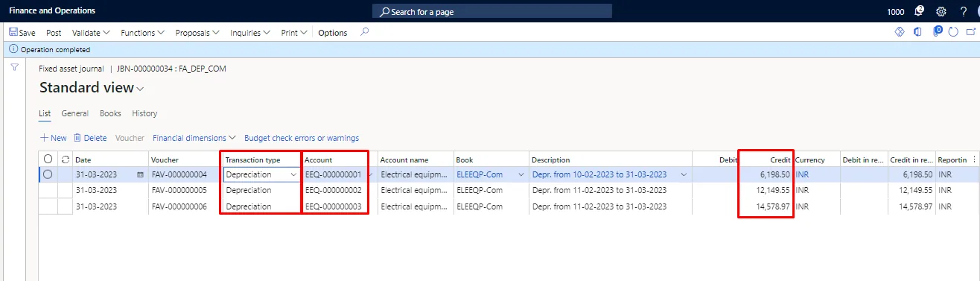Click Options in the action pane
Viewport: 980px width, 281px height.
333,33
